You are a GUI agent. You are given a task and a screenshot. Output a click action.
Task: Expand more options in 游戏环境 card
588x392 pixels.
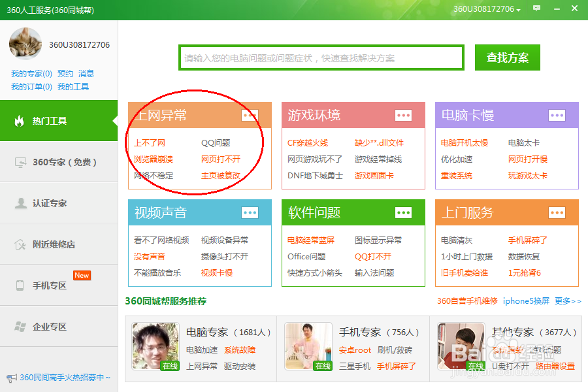pyautogui.click(x=404, y=115)
